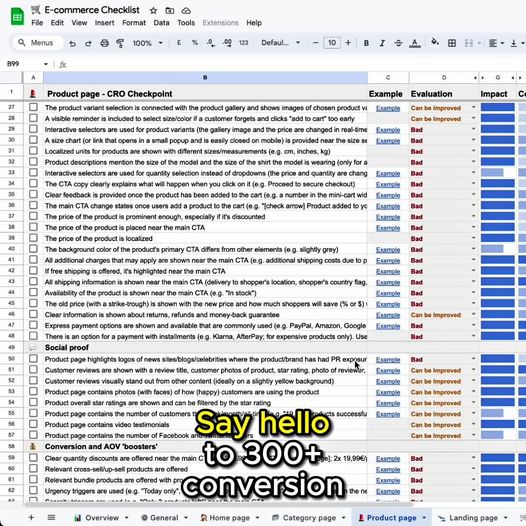Open the Edit menu

[x=57, y=23]
